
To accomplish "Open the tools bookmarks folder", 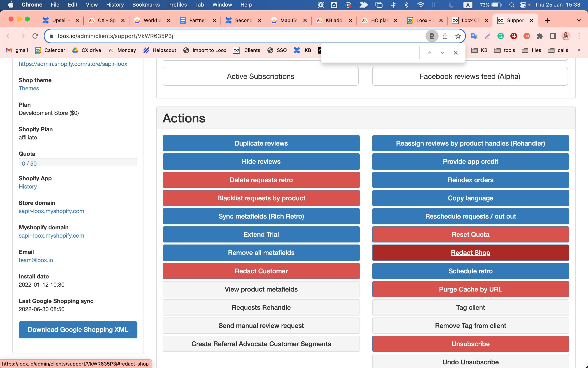I will (x=505, y=50).
